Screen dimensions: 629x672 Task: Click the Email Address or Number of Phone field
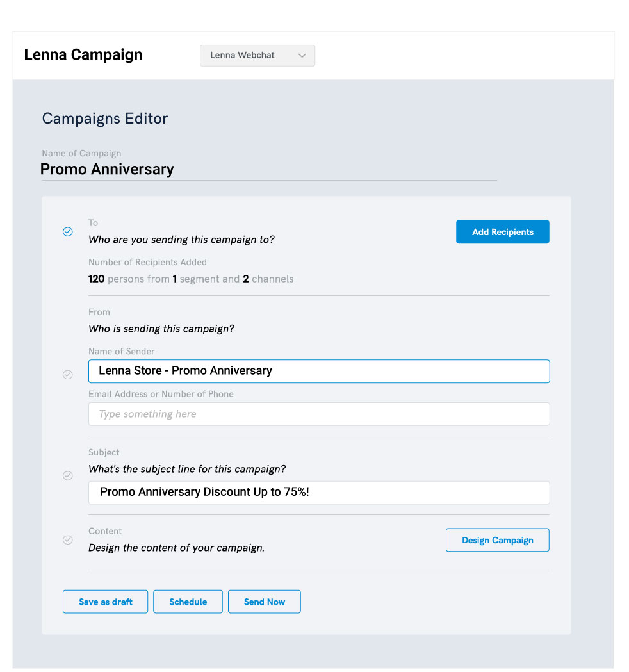coord(318,414)
